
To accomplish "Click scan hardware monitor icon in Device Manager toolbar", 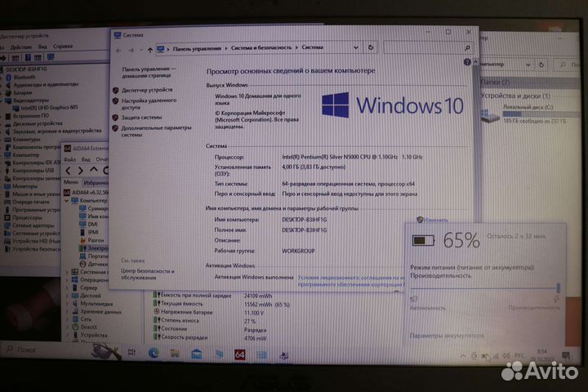I will click(x=51, y=57).
